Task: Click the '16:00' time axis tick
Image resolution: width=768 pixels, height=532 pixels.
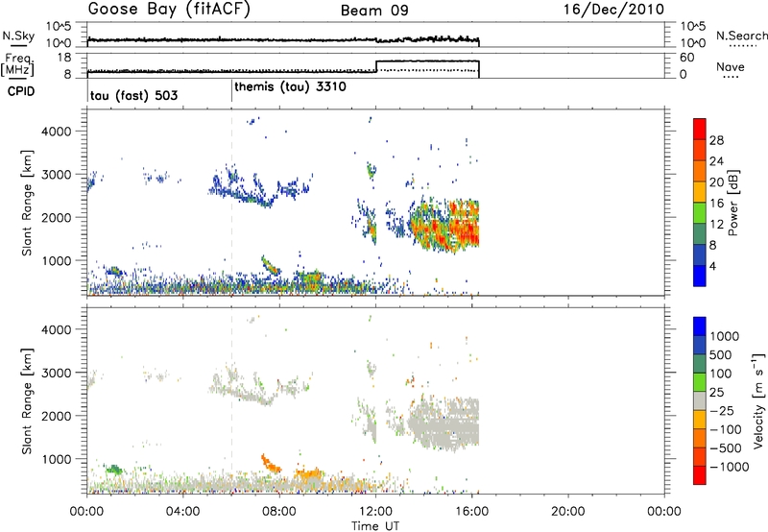Action: 471,512
